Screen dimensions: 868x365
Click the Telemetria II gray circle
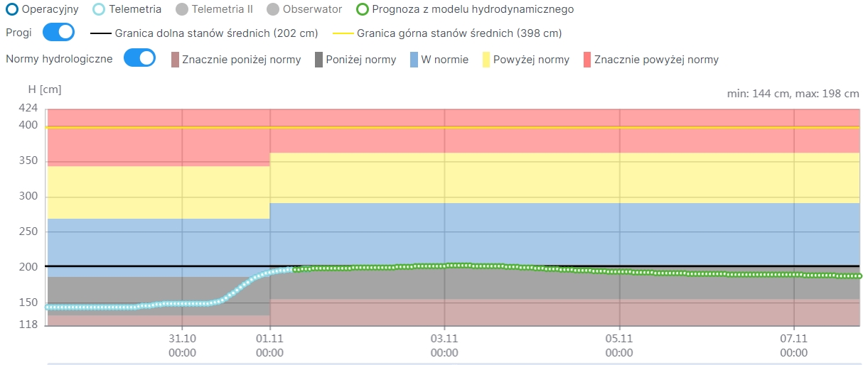coord(181,10)
